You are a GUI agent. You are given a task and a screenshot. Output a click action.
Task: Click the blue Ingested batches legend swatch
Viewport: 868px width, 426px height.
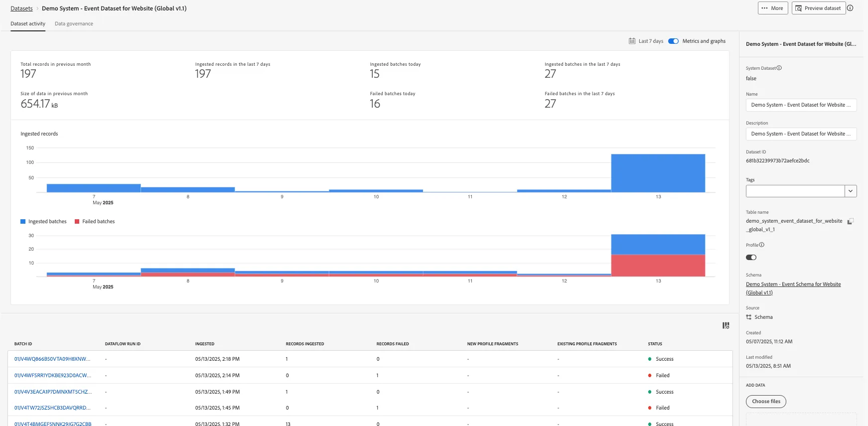23,221
